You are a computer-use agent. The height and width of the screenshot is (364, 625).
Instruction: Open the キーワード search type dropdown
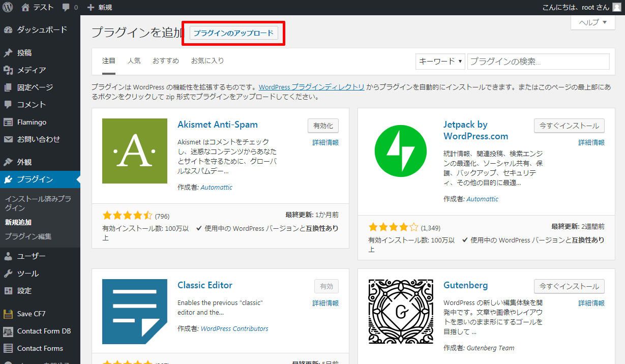pos(440,61)
